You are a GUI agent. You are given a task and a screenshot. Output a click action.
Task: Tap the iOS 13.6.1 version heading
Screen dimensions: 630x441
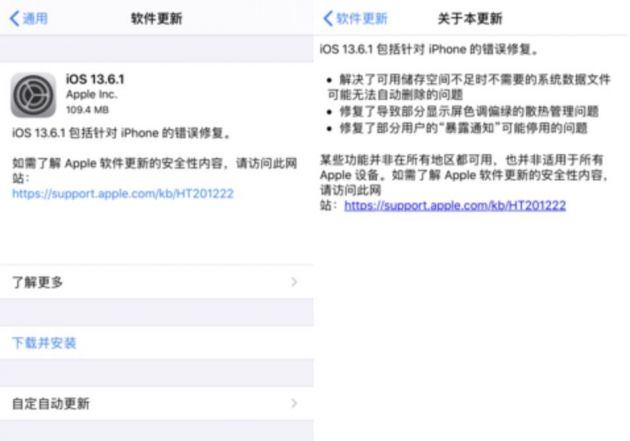tap(95, 79)
